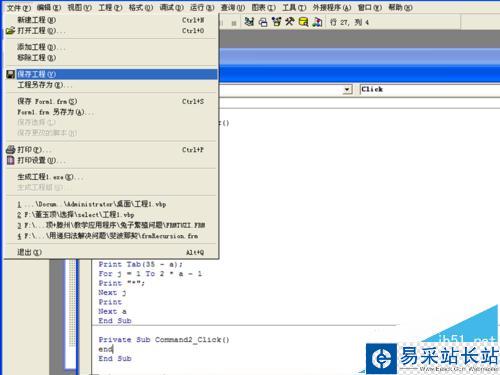Open the 查询 query menu

click(233, 7)
